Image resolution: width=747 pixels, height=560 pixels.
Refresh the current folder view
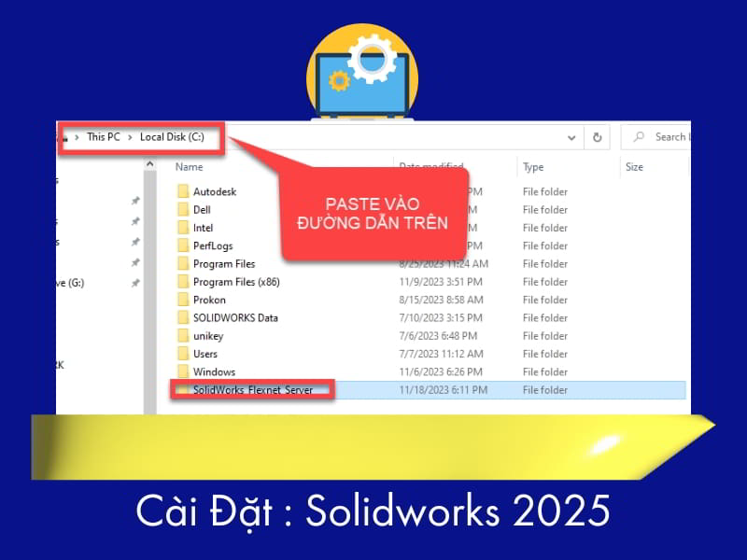(x=597, y=136)
